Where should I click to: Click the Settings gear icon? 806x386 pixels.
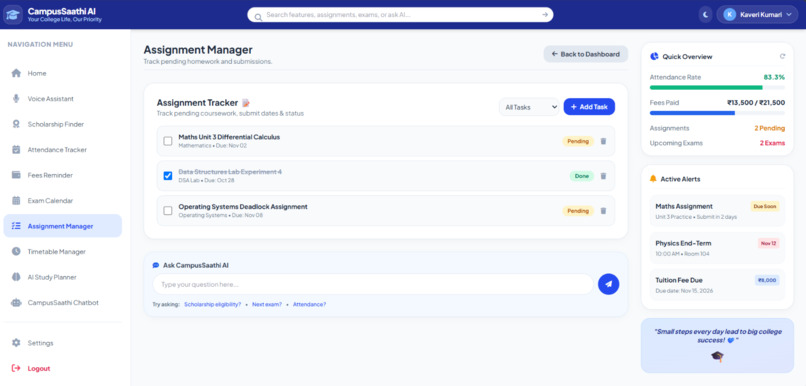click(16, 343)
